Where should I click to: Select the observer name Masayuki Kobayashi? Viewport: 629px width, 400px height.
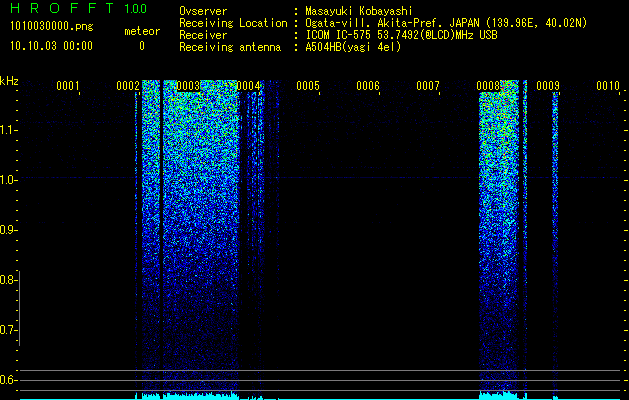359,11
